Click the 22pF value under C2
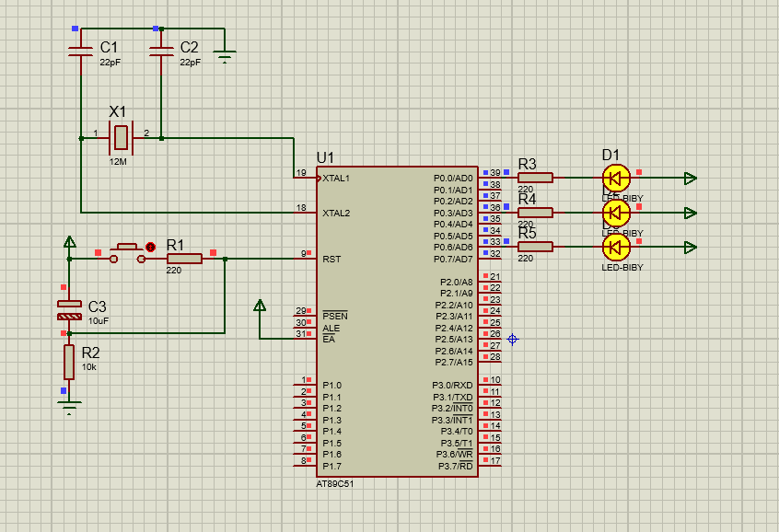The width and height of the screenshot is (779, 532). click(x=191, y=62)
